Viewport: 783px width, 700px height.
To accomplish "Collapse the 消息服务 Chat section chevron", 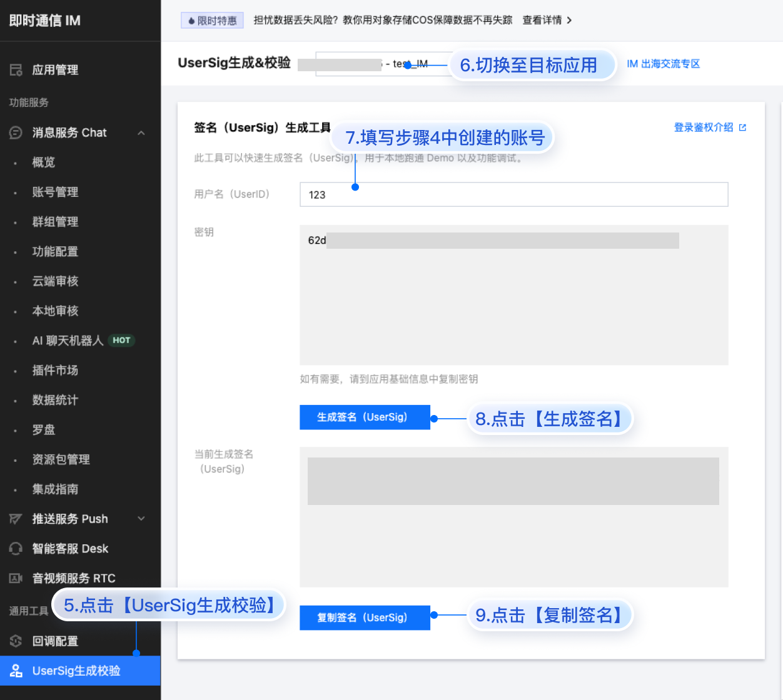I will coord(141,132).
